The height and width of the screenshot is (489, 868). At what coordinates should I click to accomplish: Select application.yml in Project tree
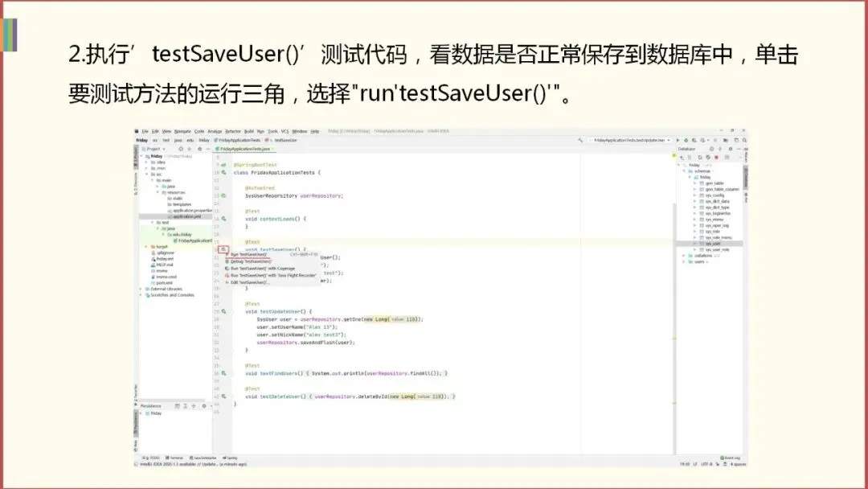pos(186,216)
